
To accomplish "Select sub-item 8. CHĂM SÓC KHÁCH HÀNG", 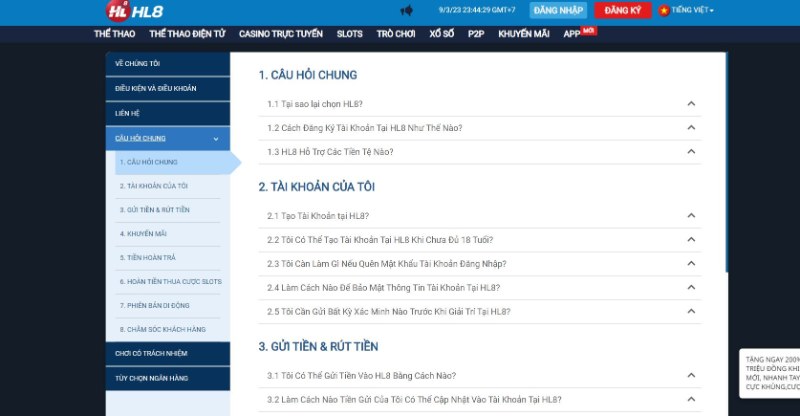I will click(x=168, y=330).
